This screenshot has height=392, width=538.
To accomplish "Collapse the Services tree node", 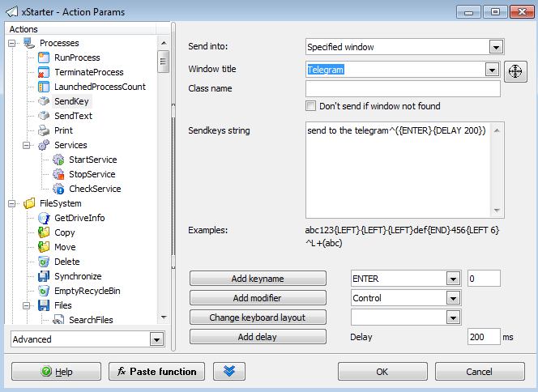I will coord(27,146).
